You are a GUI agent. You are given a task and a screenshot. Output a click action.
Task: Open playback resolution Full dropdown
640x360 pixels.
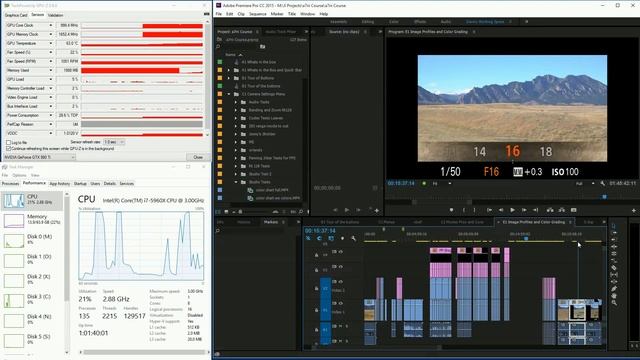[585, 184]
